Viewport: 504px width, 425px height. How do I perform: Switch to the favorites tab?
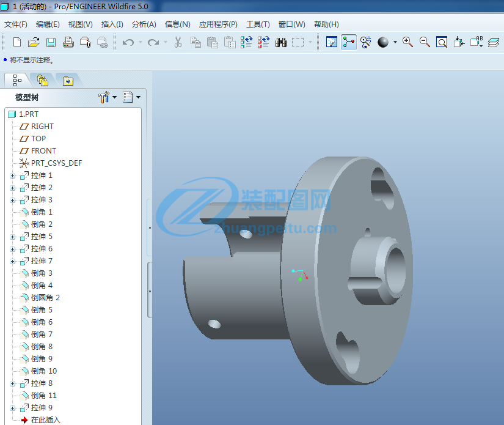(68, 81)
